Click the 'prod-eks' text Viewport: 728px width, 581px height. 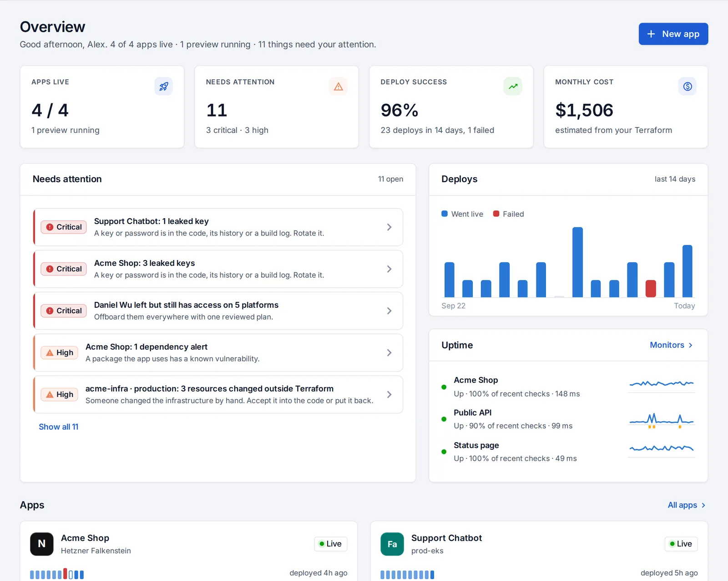[x=427, y=551]
